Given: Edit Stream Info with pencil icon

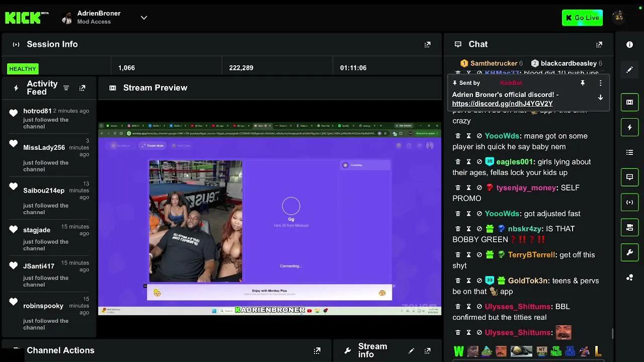Looking at the screenshot, I should pos(411,350).
